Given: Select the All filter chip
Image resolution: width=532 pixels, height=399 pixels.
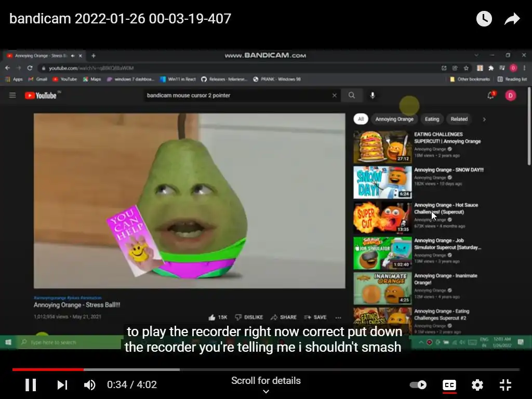Looking at the screenshot, I should pyautogui.click(x=361, y=119).
